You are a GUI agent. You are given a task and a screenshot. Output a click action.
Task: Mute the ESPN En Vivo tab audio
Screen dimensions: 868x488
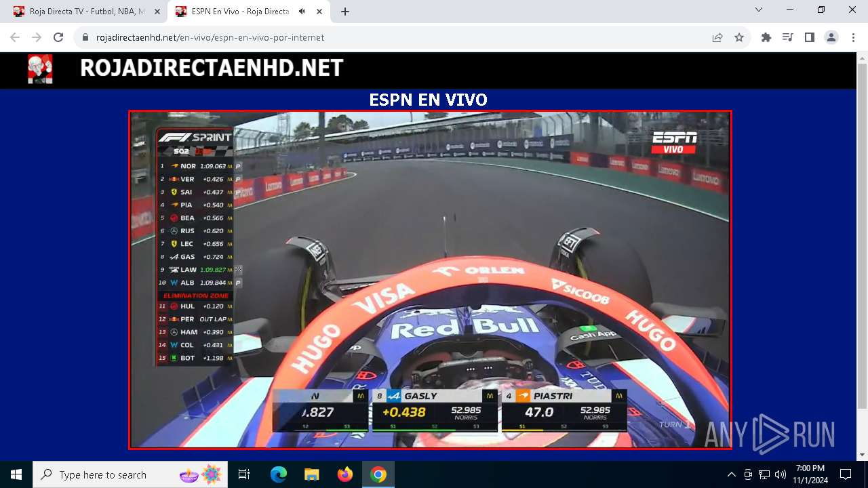(x=302, y=12)
